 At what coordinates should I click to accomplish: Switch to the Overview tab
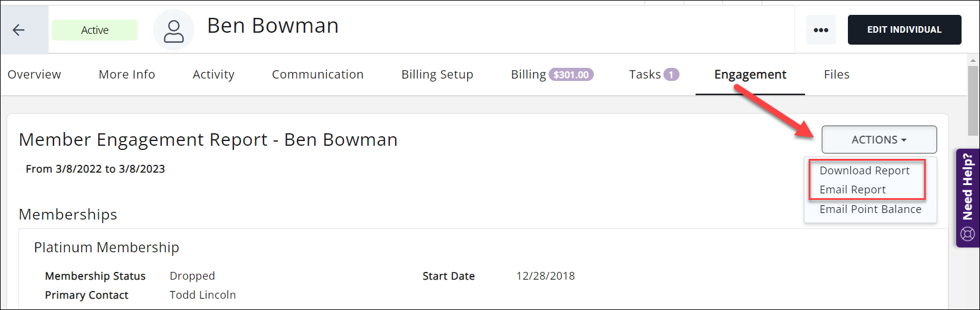pos(35,75)
